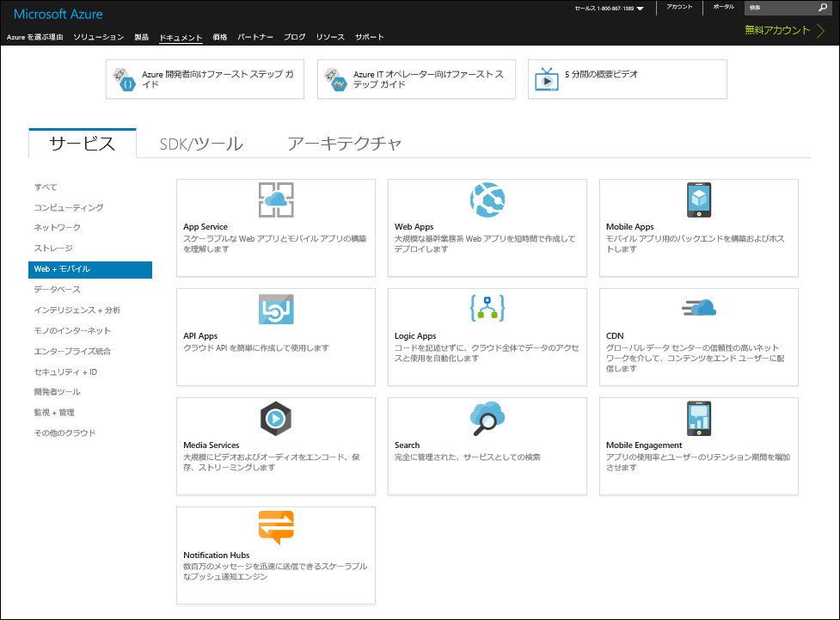Select インテリジェンス + 分析 category

[77, 310]
